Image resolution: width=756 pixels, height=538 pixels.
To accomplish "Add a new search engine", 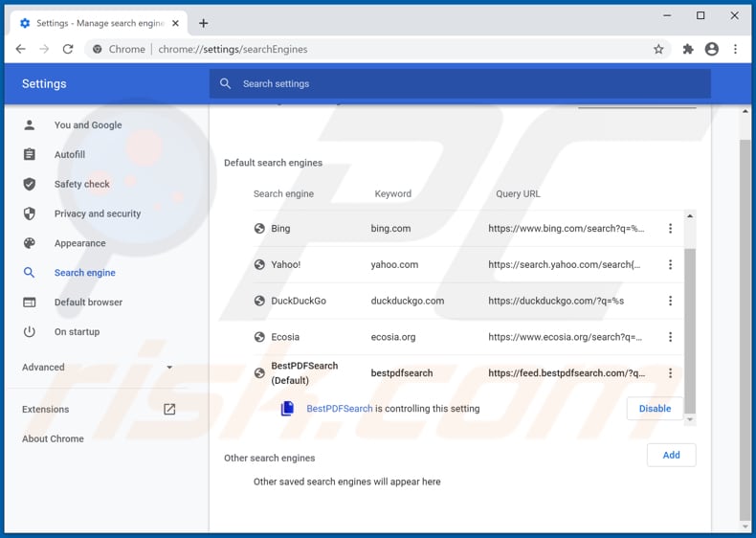I will pyautogui.click(x=671, y=455).
